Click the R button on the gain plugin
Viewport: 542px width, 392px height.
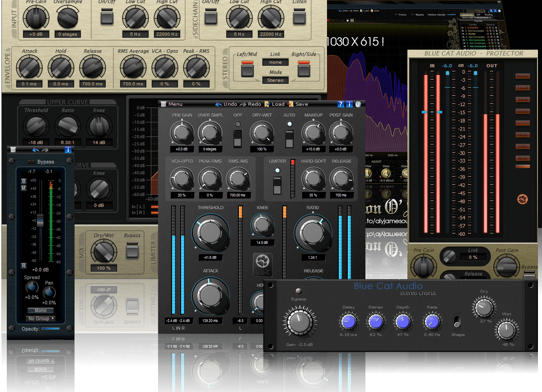[x=24, y=266]
